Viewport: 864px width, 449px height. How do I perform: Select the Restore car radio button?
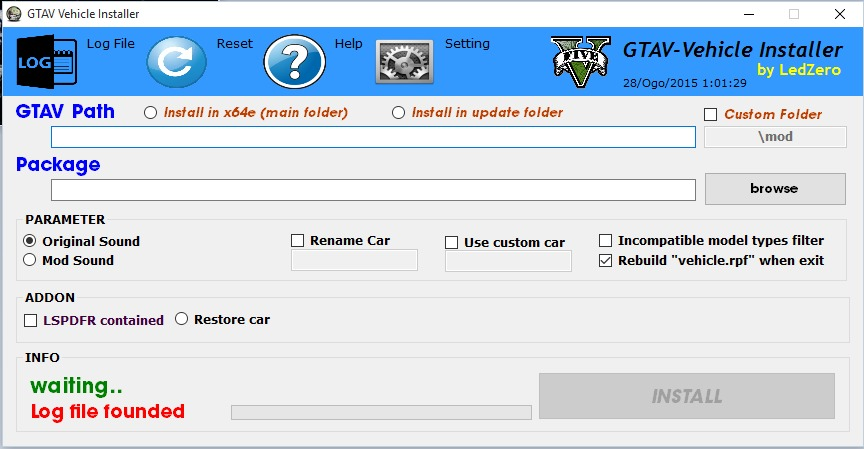point(182,319)
